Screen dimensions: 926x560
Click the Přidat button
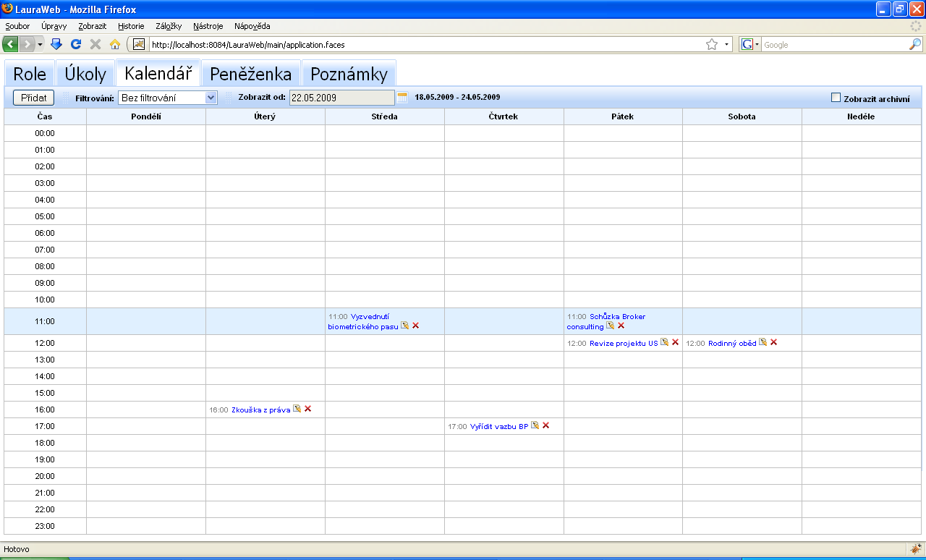click(x=34, y=98)
